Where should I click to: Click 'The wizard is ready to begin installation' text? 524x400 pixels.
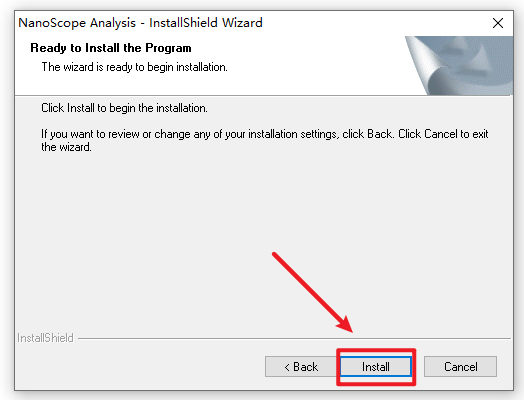click(134, 67)
